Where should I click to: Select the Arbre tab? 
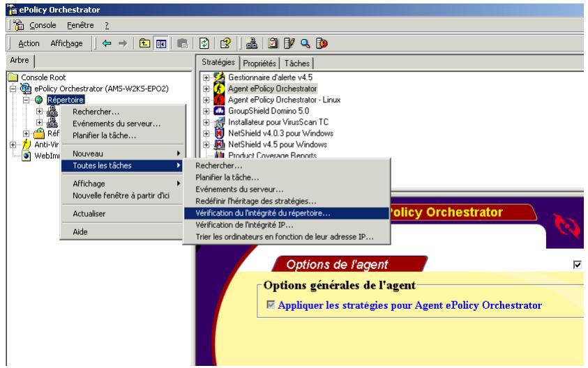(x=20, y=61)
